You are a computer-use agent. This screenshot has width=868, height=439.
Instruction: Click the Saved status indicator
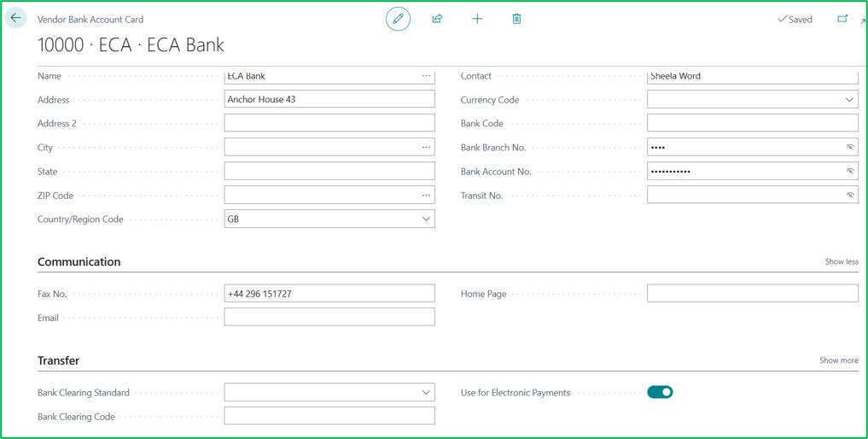pyautogui.click(x=795, y=19)
